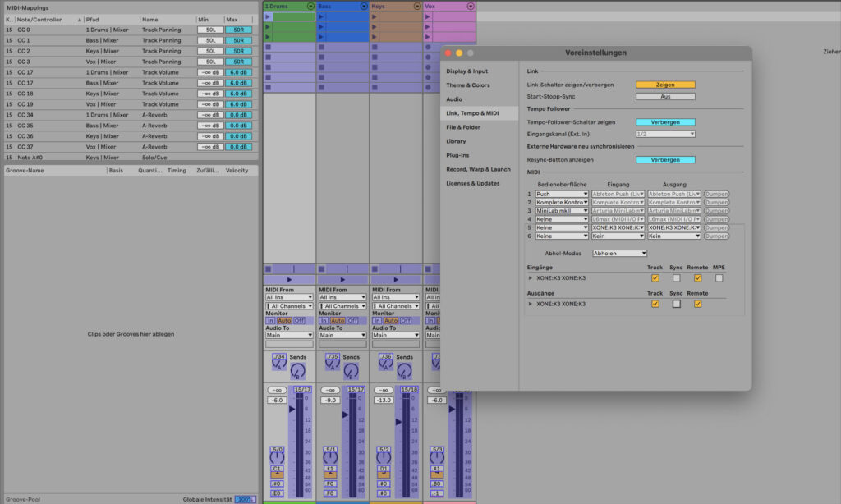
Task: Click the circled arrow icon on the Vox track header
Action: pos(470,7)
